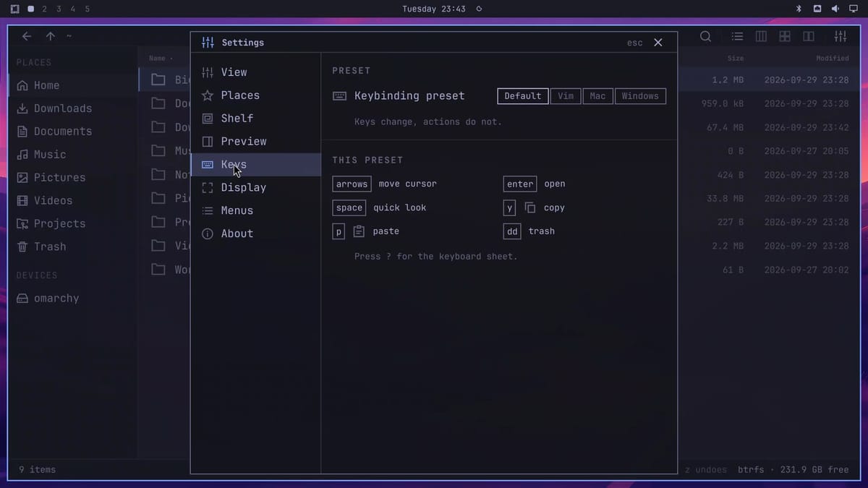Click the Music note icon in sidebar
This screenshot has width=868, height=488.
[22, 155]
